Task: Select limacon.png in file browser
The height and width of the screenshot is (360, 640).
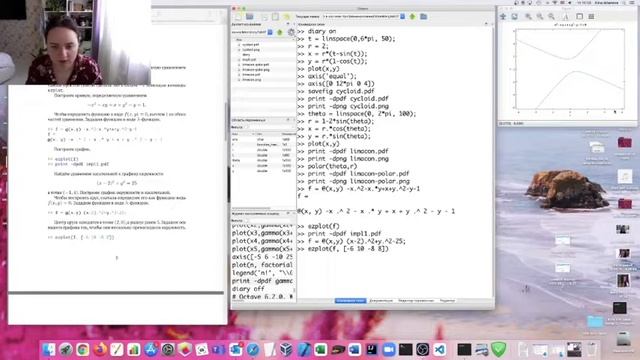Action: pos(251,80)
